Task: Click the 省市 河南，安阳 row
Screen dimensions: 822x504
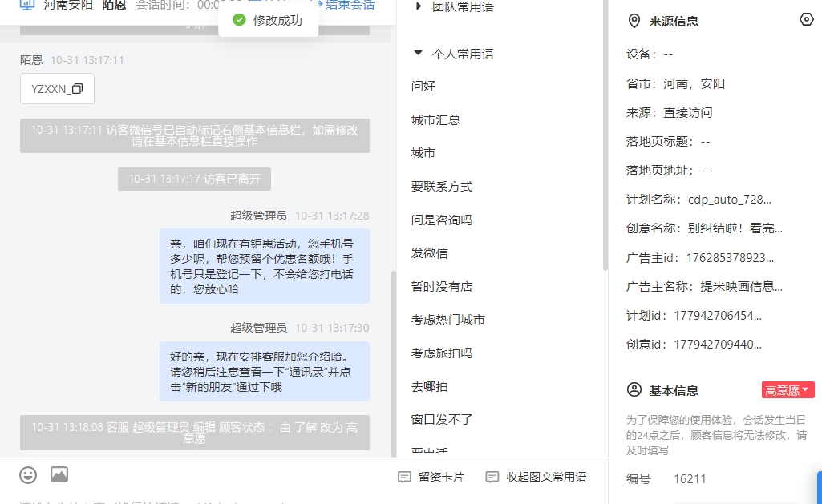Action: pyautogui.click(x=676, y=84)
